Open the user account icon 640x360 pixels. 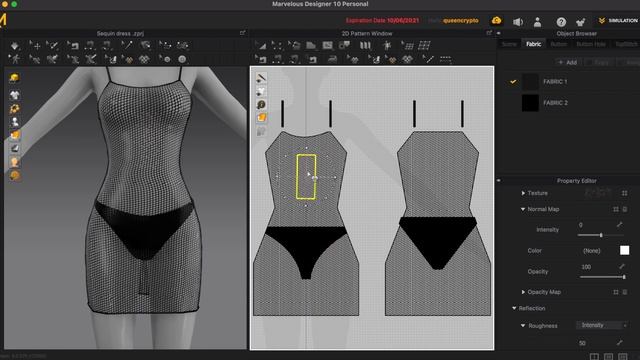tap(538, 22)
